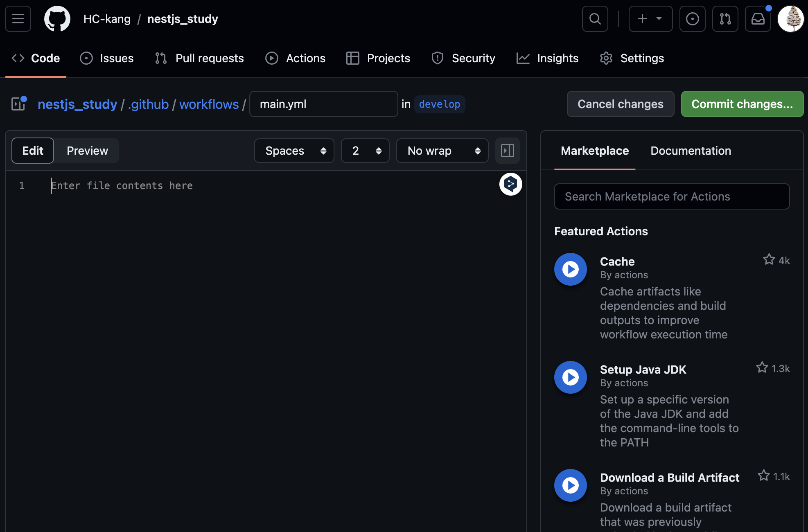Select the Marketplace tab
Viewport: 808px width, 532px height.
[595, 151]
